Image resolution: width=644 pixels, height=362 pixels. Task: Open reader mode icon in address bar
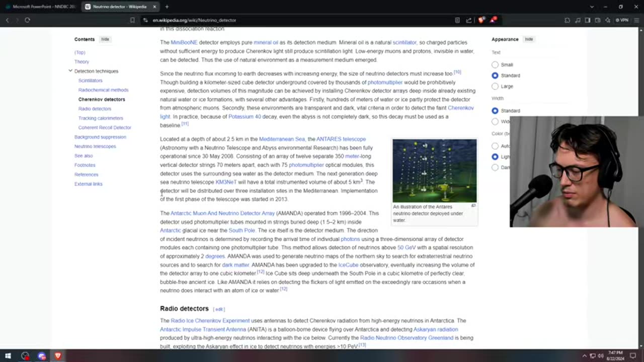[x=457, y=20]
